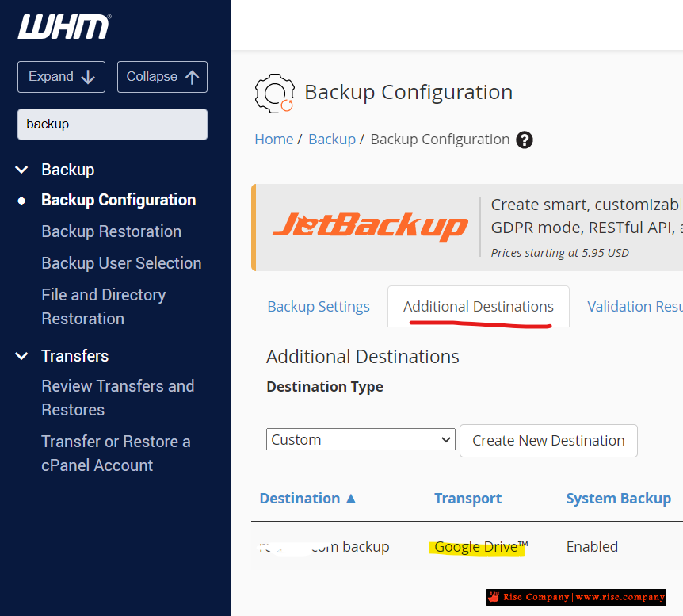The height and width of the screenshot is (616, 683).
Task: Sort by the System Backup column header
Action: (619, 499)
